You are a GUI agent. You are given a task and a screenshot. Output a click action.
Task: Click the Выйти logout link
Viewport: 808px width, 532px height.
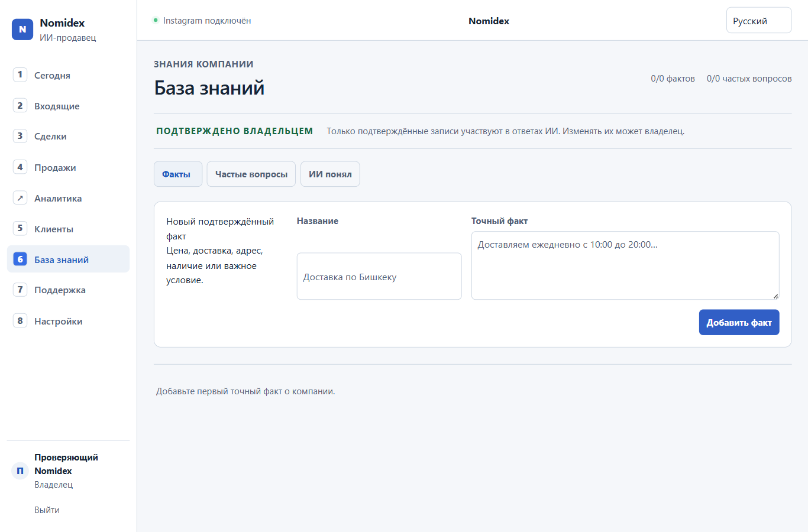coord(47,510)
